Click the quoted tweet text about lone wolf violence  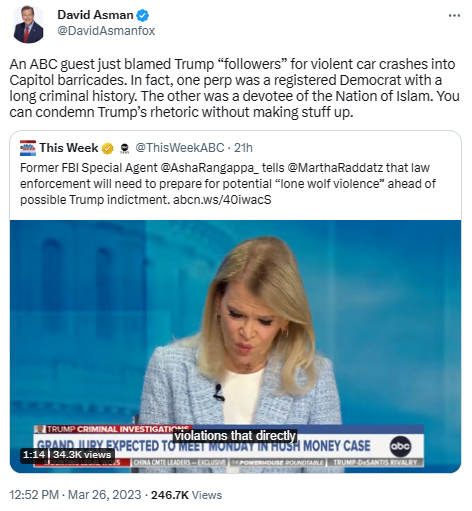[228, 183]
